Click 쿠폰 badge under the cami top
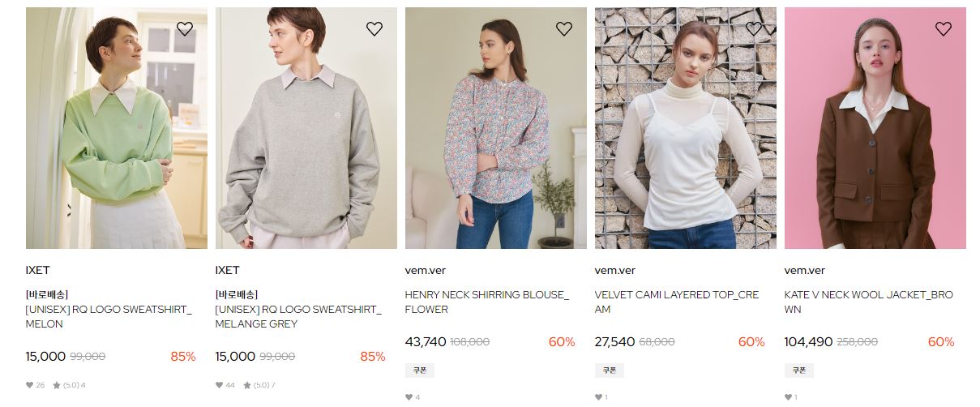 click(610, 371)
